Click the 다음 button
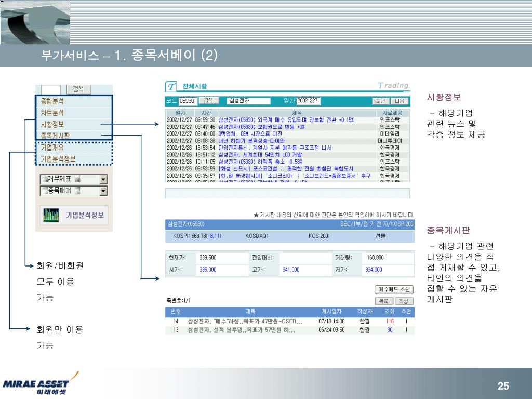Image resolution: width=532 pixels, height=399 pixels. click(400, 101)
